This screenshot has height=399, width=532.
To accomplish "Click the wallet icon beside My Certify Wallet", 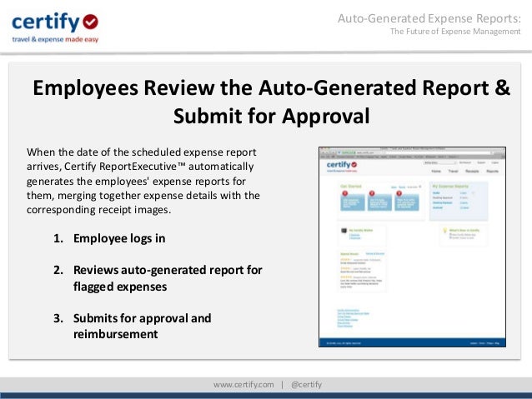I will (344, 231).
